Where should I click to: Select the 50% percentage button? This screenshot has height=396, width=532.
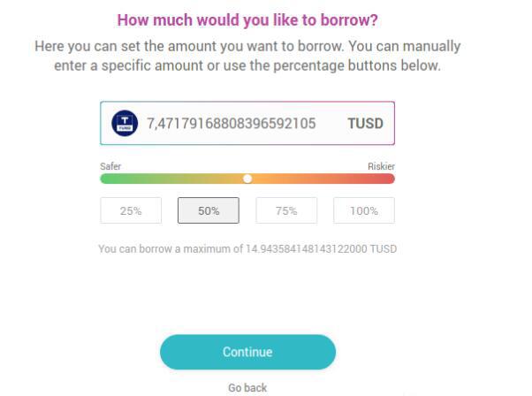(209, 210)
